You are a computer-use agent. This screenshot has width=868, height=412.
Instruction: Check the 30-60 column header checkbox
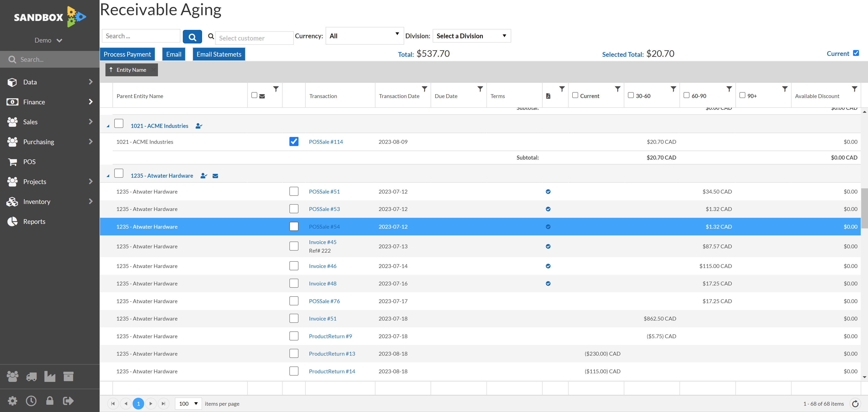coord(631,95)
